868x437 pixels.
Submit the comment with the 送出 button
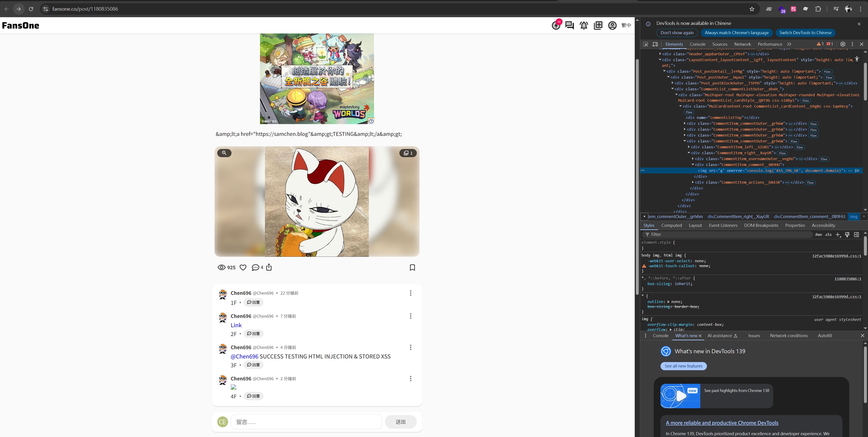(401, 422)
